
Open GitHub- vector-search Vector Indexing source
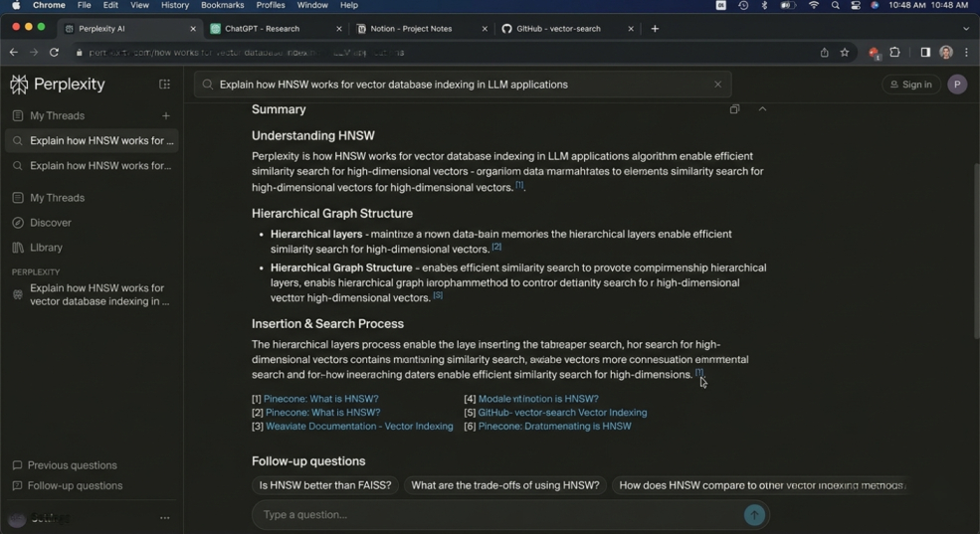562,413
